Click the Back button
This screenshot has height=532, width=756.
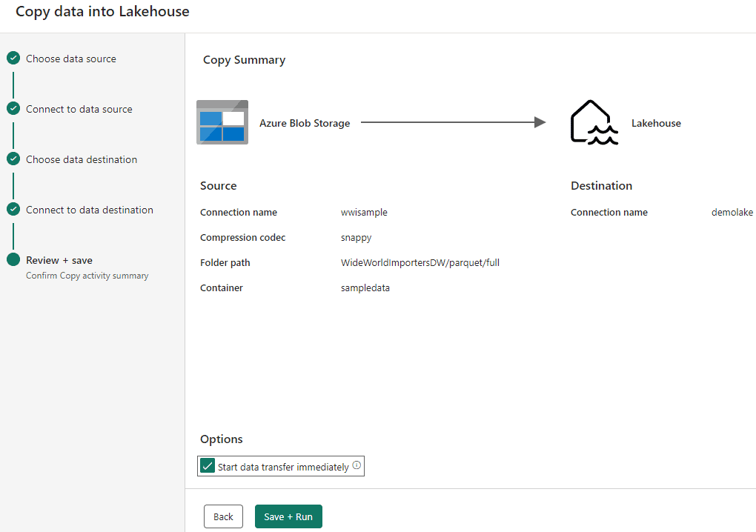[x=223, y=516]
